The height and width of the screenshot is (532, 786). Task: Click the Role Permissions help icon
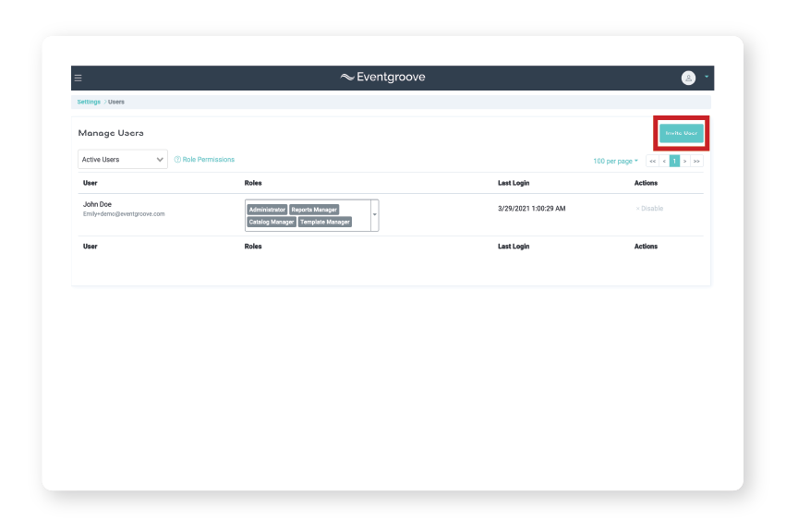tap(177, 160)
